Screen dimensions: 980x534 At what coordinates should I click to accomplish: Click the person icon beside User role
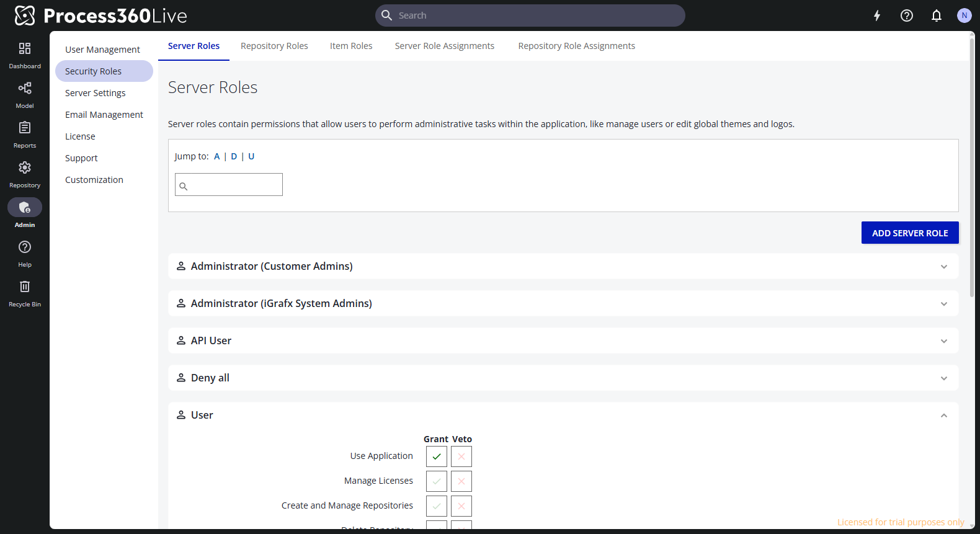[181, 415]
